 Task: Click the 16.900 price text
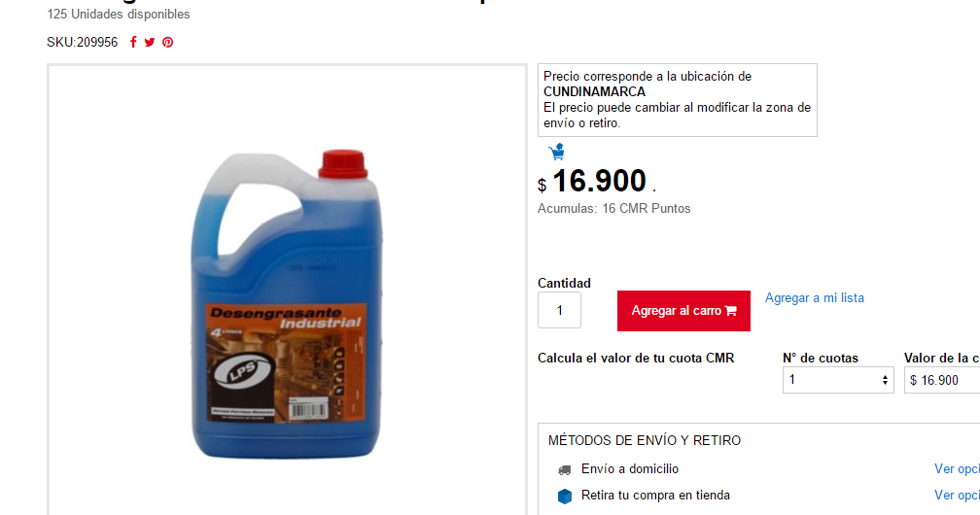point(599,182)
